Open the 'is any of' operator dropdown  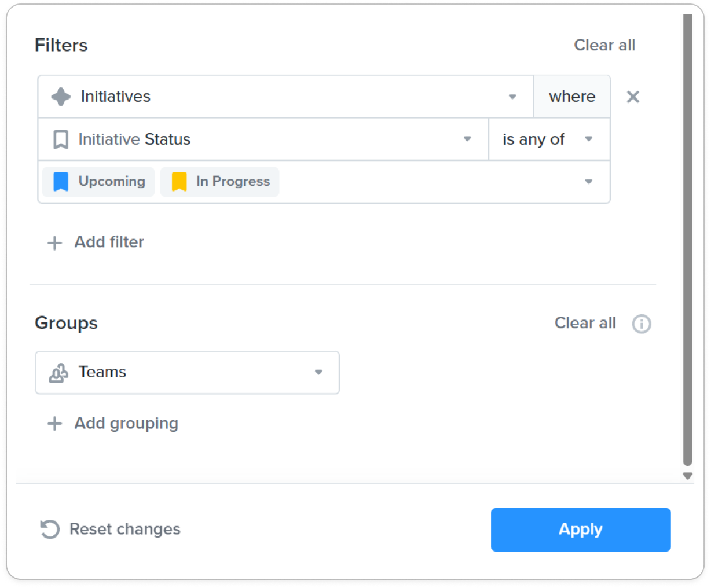549,139
